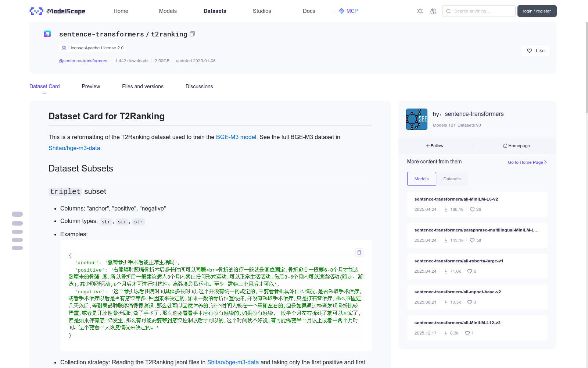Open Shitao/bge-m3-data link in Collection strategy
Screen dimensions: 588x368
[x=233, y=362]
